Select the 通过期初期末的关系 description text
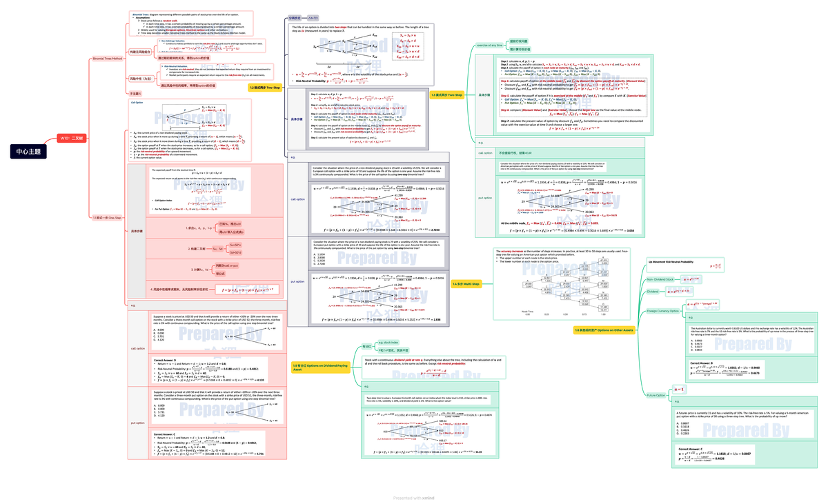Viewport: 828px width, 504px height. pyautogui.click(x=184, y=59)
